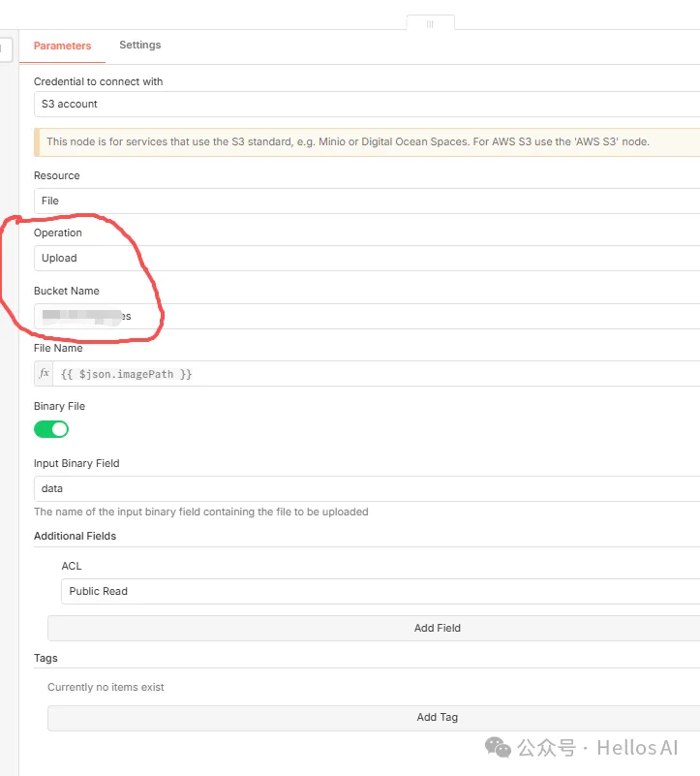
Task: Select the Input Binary Field containing data
Action: [x=366, y=489]
